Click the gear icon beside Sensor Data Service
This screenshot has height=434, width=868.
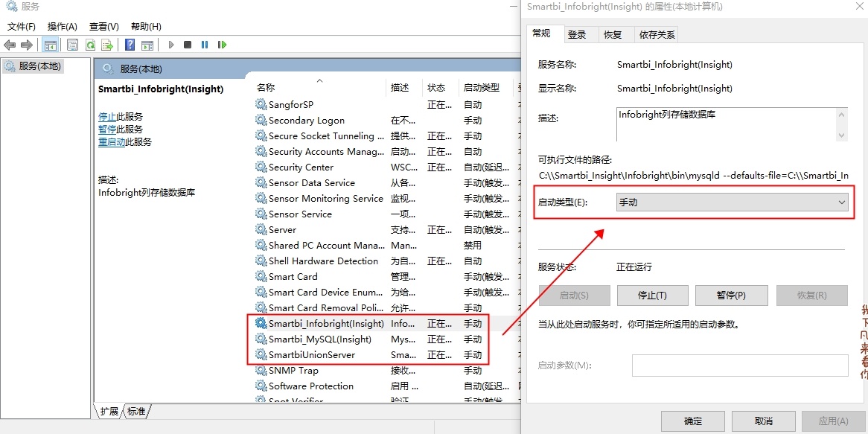click(x=261, y=182)
